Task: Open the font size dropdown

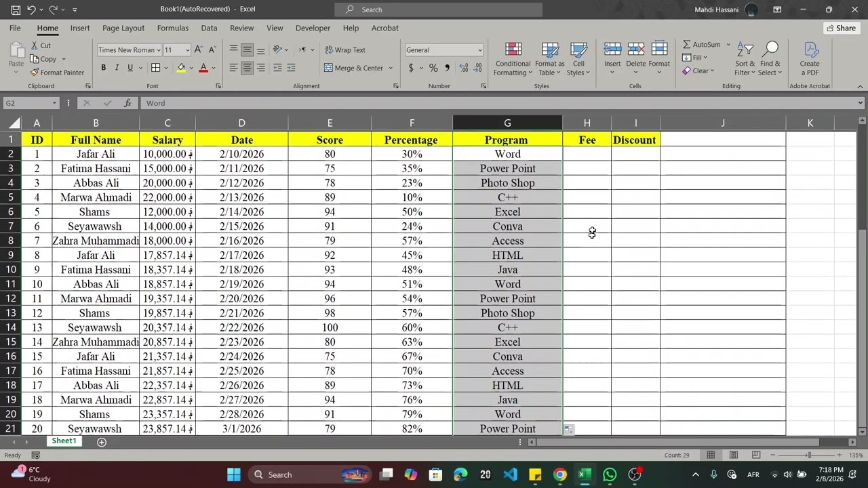Action: point(188,50)
